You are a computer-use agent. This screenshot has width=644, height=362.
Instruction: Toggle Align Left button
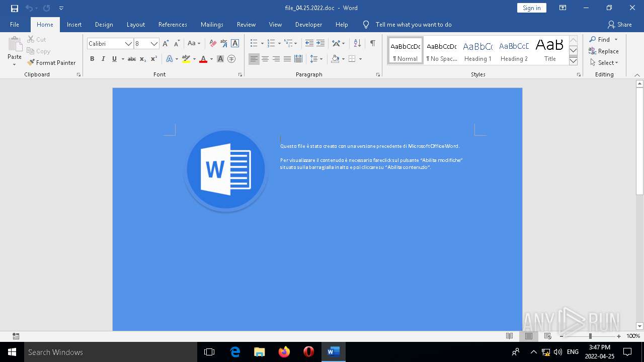coord(254,59)
